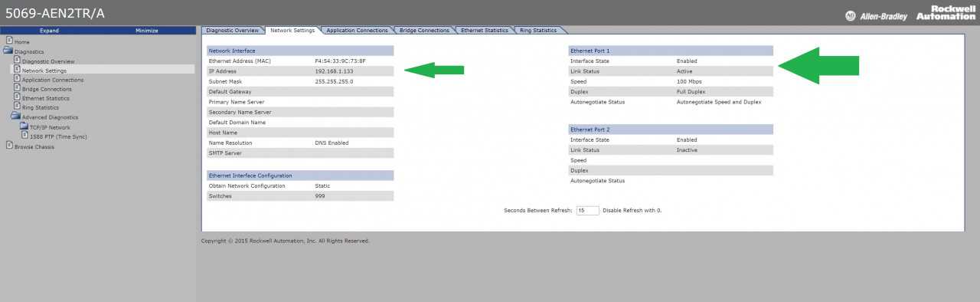Select Network Settings in the sidebar tree
980x302 pixels.
coord(44,71)
